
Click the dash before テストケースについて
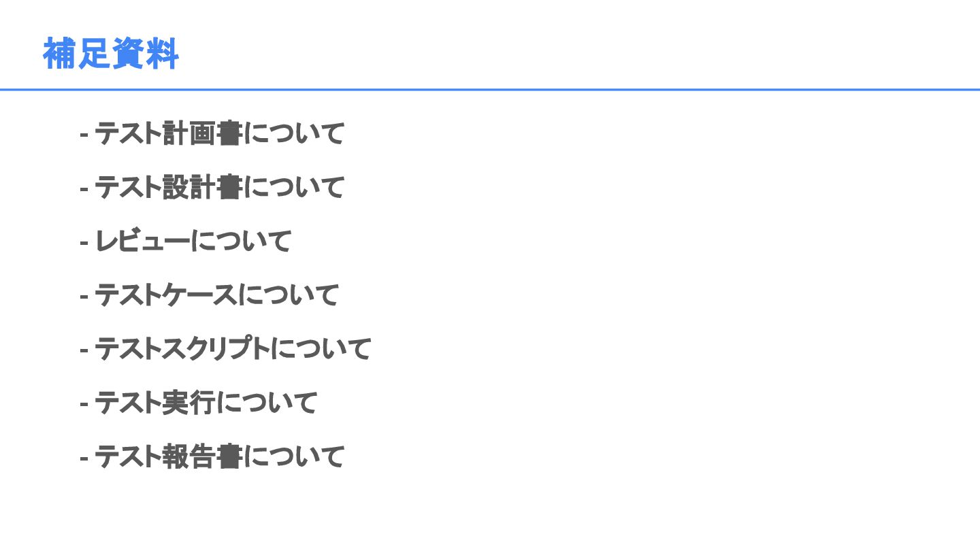point(84,297)
